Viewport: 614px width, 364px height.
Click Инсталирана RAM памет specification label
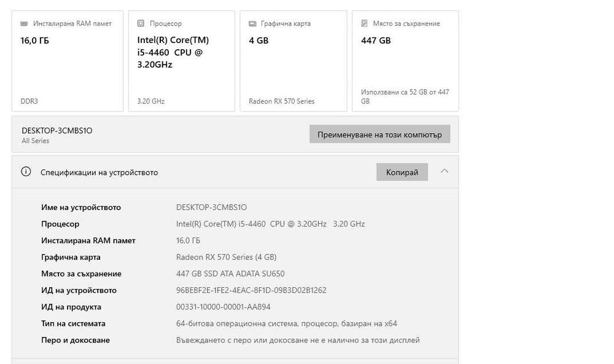88,241
